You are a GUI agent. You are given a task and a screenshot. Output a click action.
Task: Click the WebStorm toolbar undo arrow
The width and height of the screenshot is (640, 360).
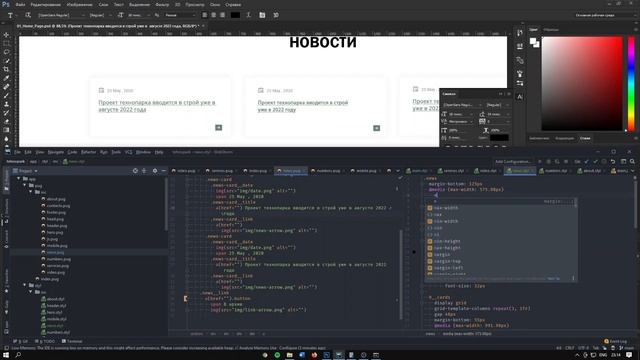point(613,162)
